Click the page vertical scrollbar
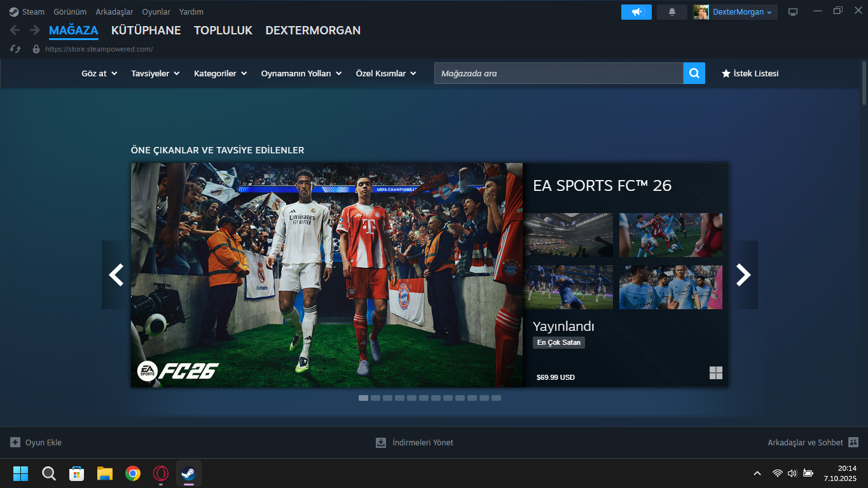The width and height of the screenshot is (868, 488). [x=864, y=83]
